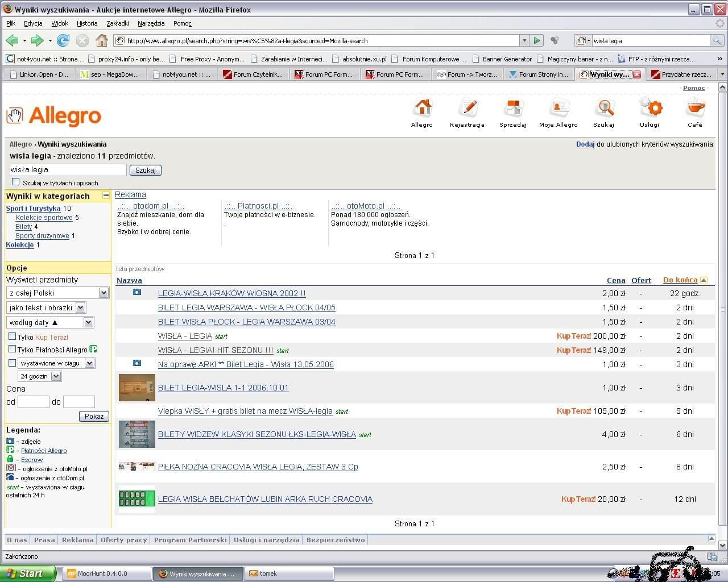Open the BILETY WIDZEW listing thumbnail
Image resolution: width=728 pixels, height=582 pixels.
pos(137,434)
